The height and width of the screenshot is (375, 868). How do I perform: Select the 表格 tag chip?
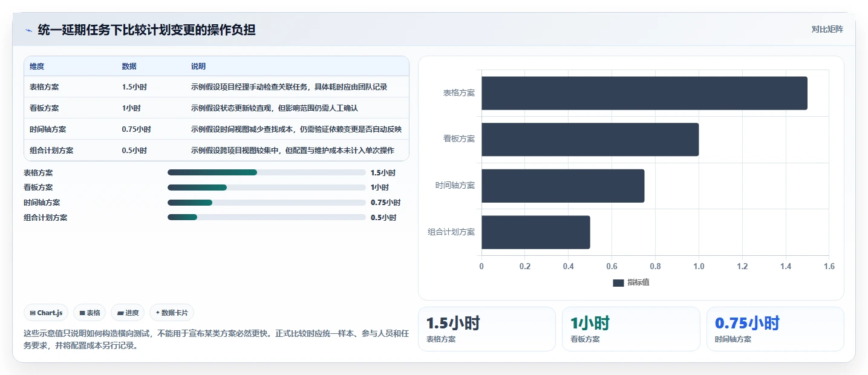[90, 313]
